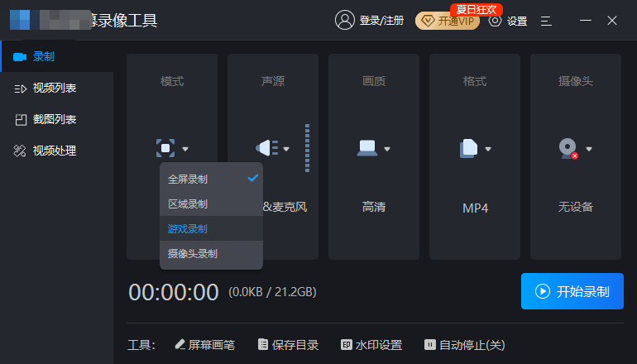Click the 开始录制 start recording button
The height and width of the screenshot is (364, 637).
click(572, 291)
